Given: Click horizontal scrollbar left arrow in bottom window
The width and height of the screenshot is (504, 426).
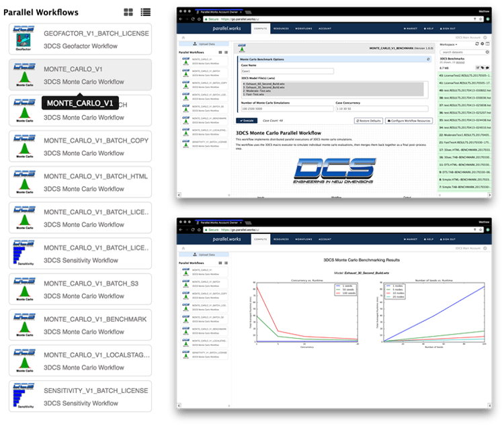Looking at the screenshot, I should click(x=179, y=405).
